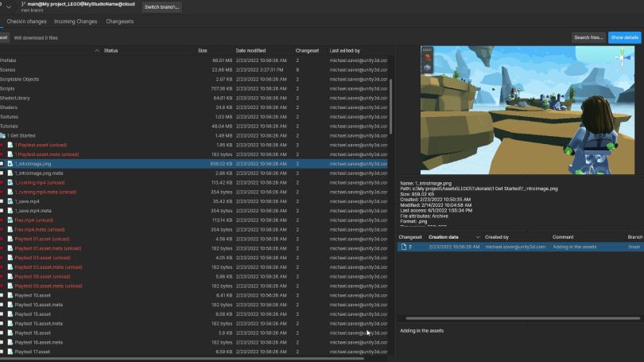The image size is (644, 362).
Task: Open the workspace dropdown chevron at top left
Action: [x=8, y=6]
